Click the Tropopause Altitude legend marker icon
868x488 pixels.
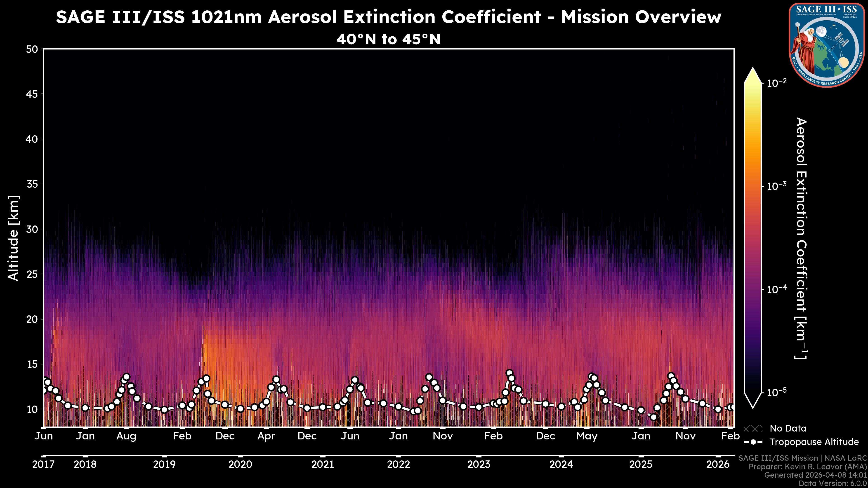click(x=753, y=442)
